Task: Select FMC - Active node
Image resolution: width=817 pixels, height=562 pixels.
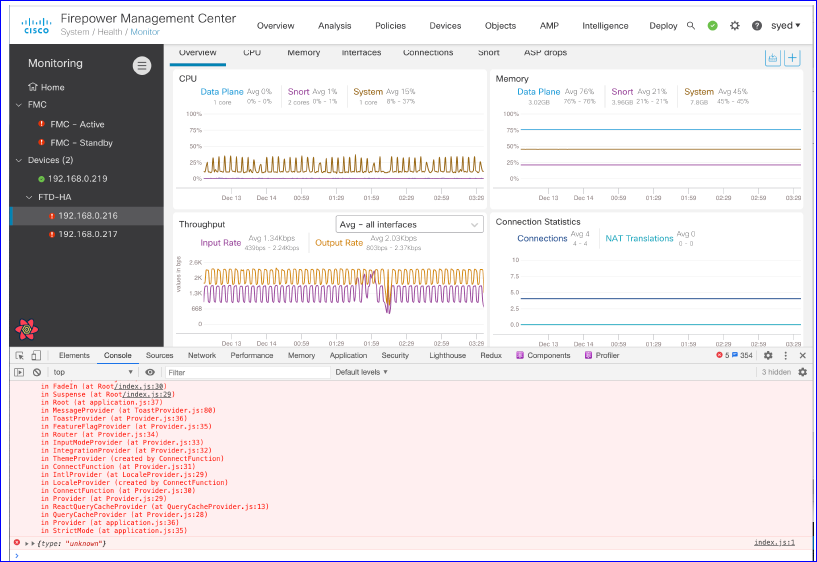Action: tap(77, 124)
